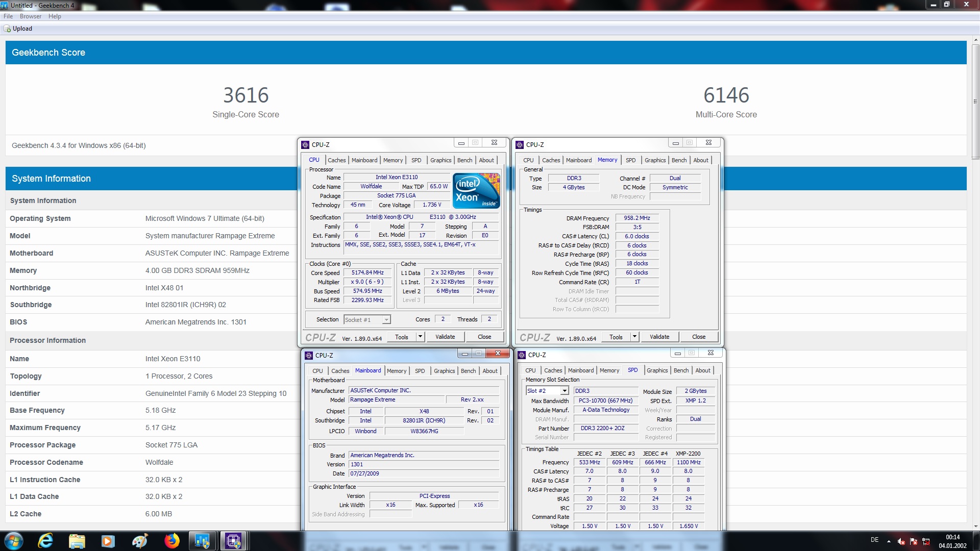Click the CAS# Latency 6.0 clocks value
The height and width of the screenshot is (551, 980).
[637, 236]
